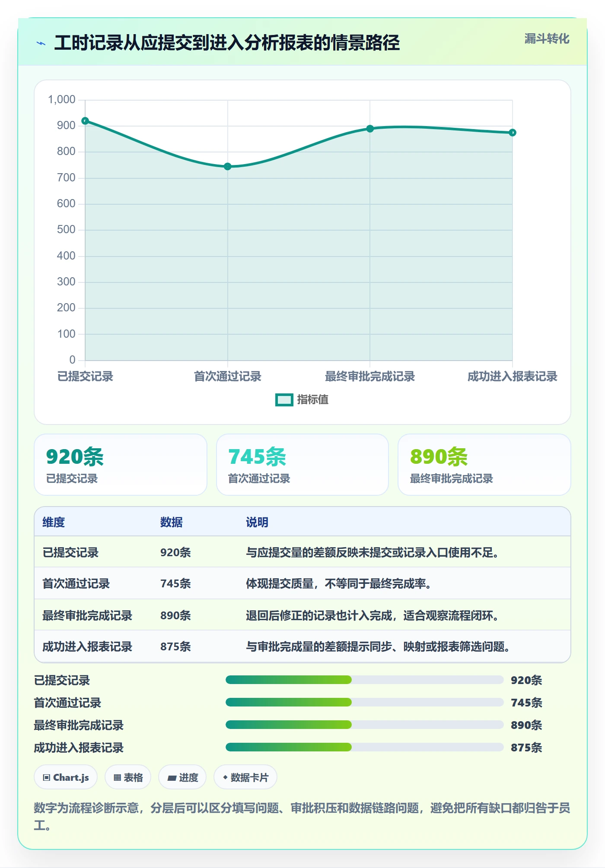Viewport: 605px width, 868px height.
Task: Select the 745条 首次通过记录 data card
Action: tap(302, 465)
